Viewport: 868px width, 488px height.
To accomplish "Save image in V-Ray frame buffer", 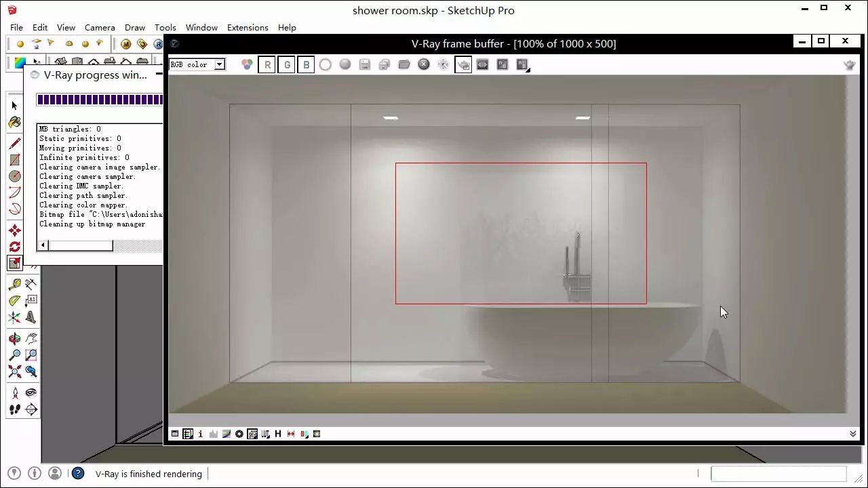I will tap(365, 64).
